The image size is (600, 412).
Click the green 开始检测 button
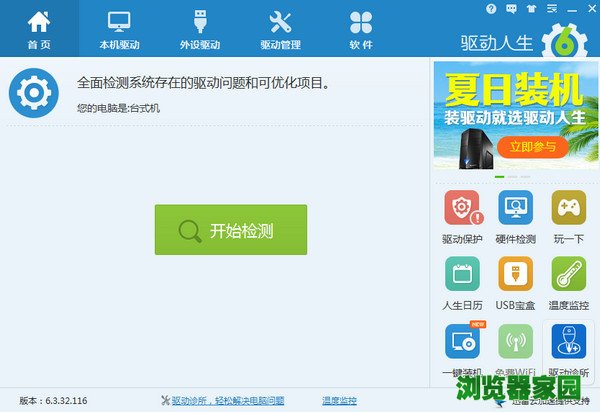(x=230, y=230)
